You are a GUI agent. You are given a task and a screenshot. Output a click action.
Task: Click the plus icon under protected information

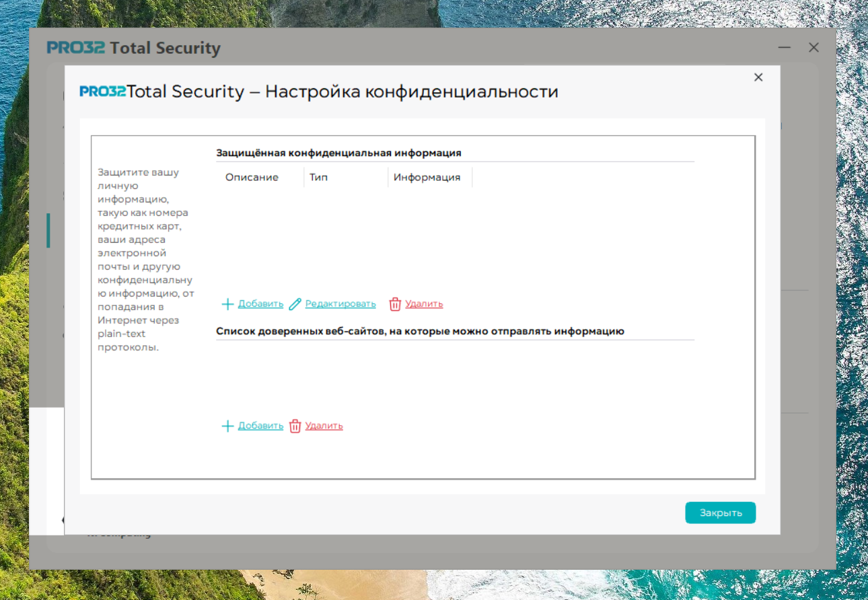click(227, 304)
